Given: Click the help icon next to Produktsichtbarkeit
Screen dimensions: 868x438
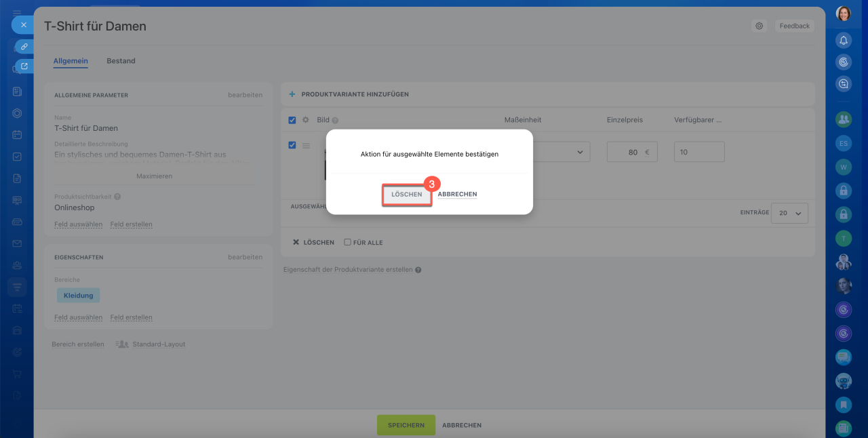Looking at the screenshot, I should coord(118,197).
